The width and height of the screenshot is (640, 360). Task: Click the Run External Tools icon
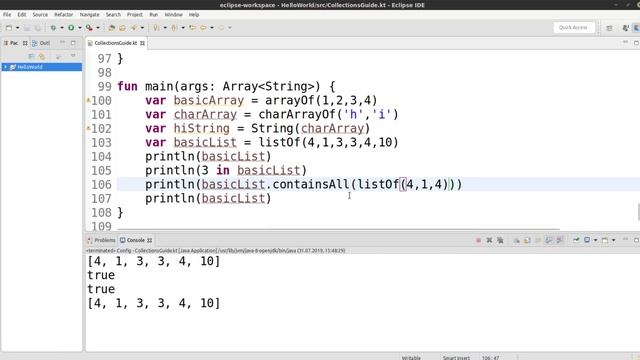[x=89, y=28]
